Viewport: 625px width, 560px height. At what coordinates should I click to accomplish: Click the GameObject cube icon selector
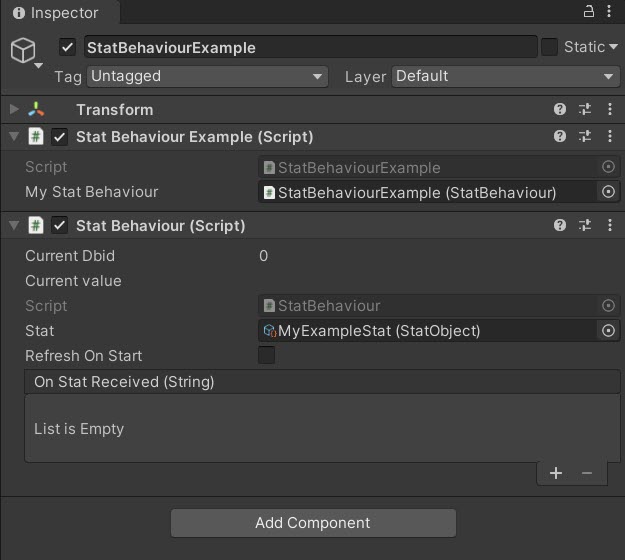[x=23, y=52]
